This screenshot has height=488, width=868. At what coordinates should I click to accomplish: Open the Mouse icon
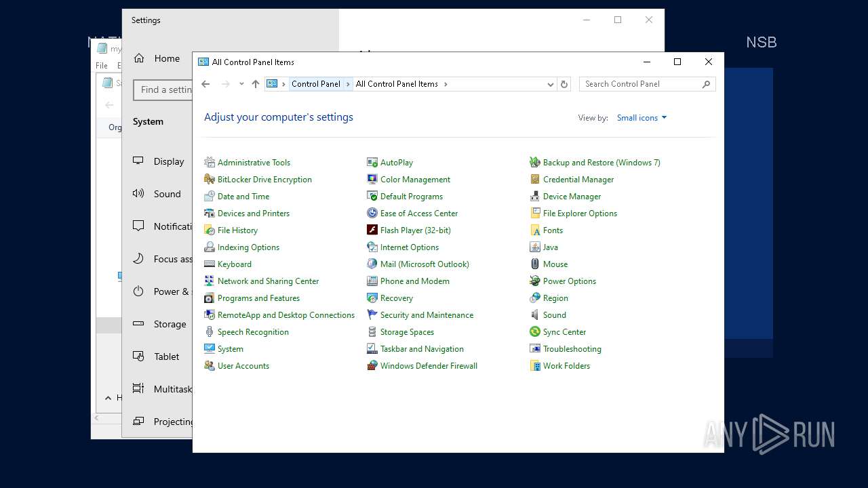pyautogui.click(x=535, y=264)
